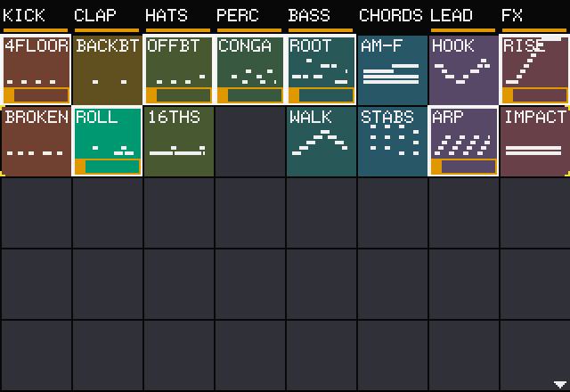570x392 pixels.
Task: Launch the WALK bass clip
Action: point(321,141)
